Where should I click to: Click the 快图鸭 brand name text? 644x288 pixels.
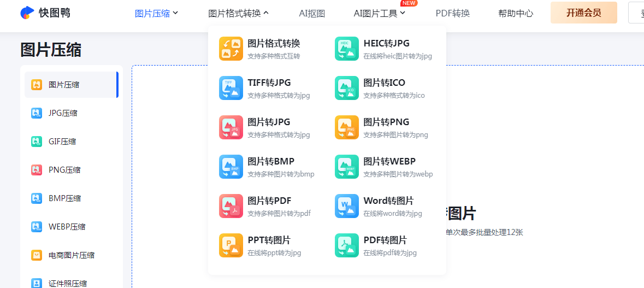(x=55, y=13)
